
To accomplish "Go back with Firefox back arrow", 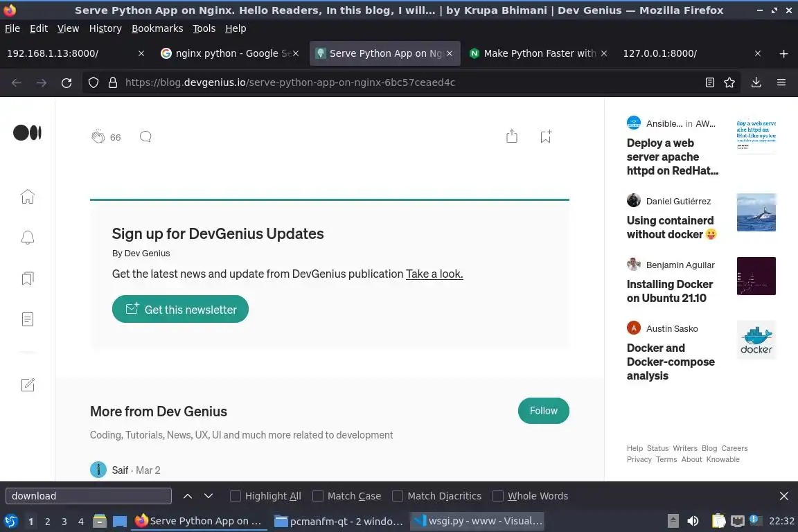I will pos(17,82).
